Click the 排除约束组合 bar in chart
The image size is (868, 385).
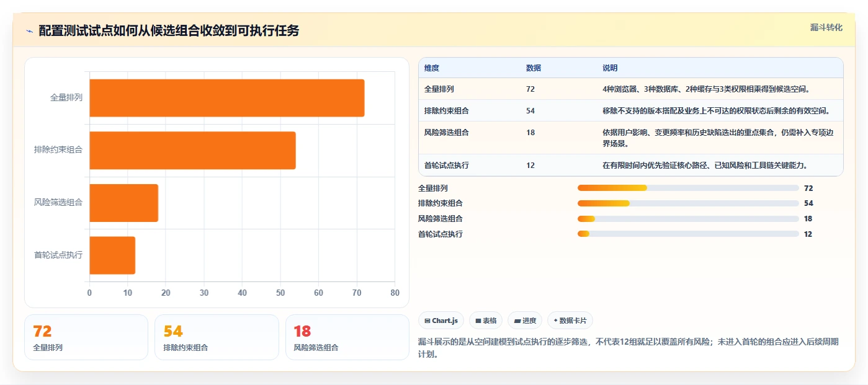pyautogui.click(x=192, y=150)
